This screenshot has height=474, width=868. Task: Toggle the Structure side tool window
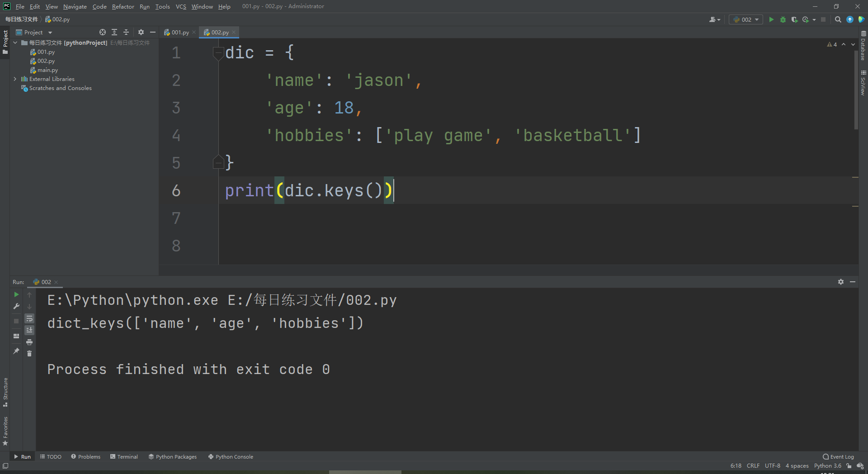pos(5,392)
